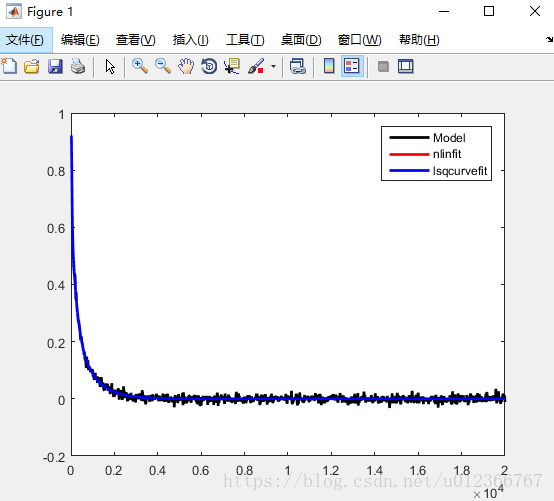Open the 桌面(D) menu
This screenshot has height=501, width=554.
(x=301, y=40)
